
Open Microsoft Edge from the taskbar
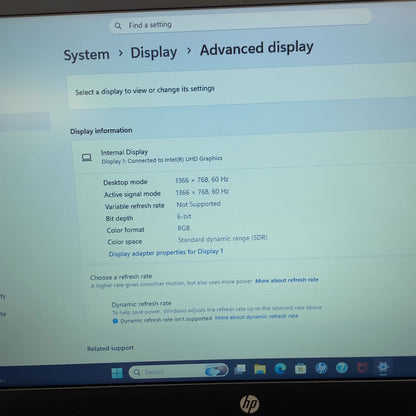280,368
